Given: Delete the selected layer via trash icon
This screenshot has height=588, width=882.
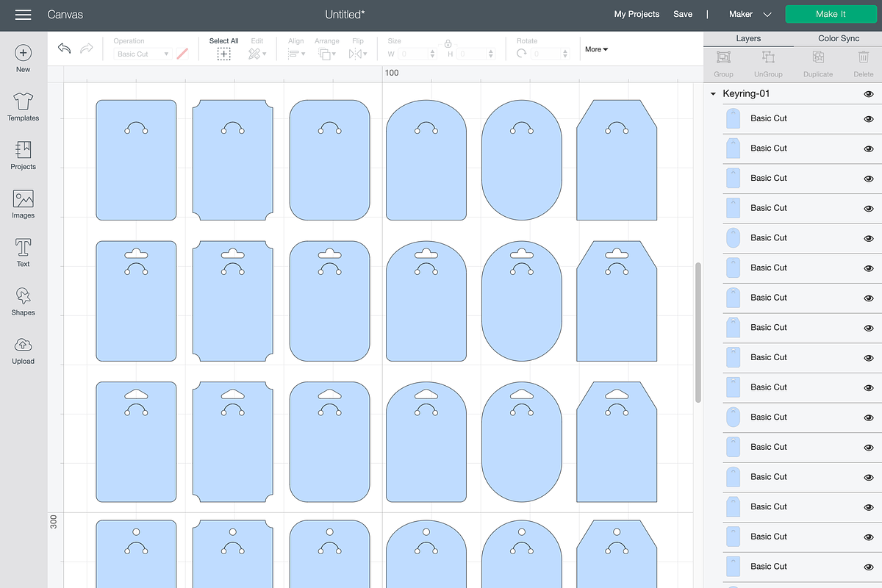Looking at the screenshot, I should (x=864, y=57).
